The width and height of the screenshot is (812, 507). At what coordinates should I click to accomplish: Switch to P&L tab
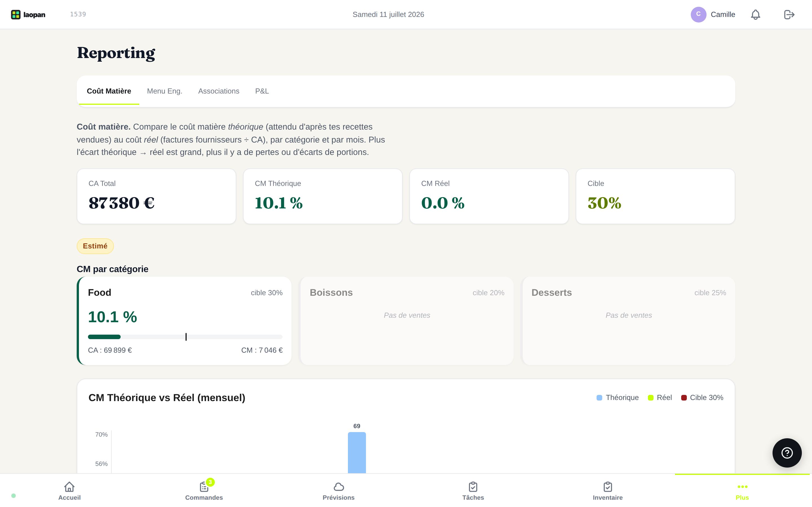point(262,91)
